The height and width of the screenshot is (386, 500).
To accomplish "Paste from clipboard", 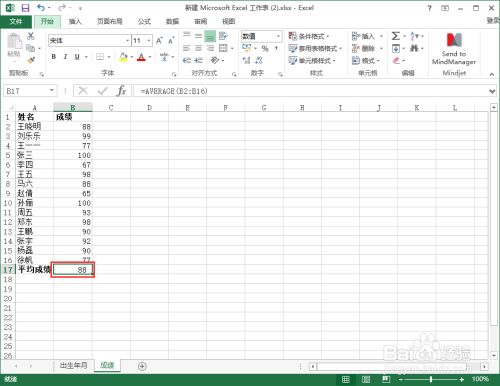I will click(14, 45).
